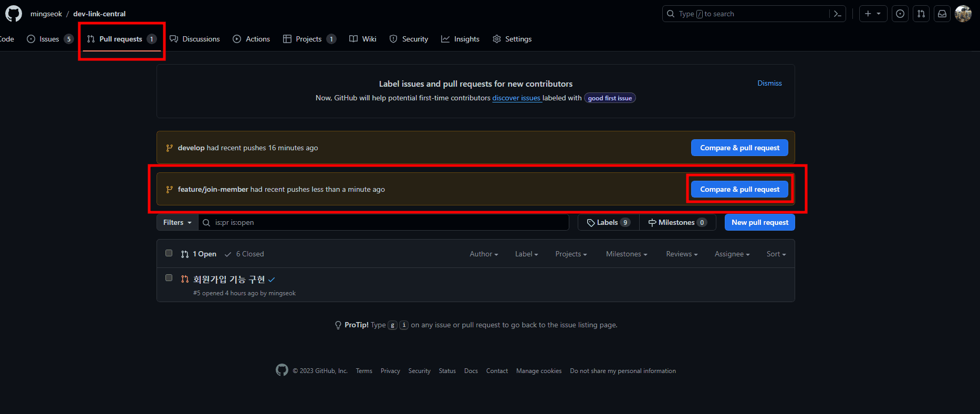Open the pull requests icon in top header
Image resolution: width=980 pixels, height=414 pixels.
921,14
